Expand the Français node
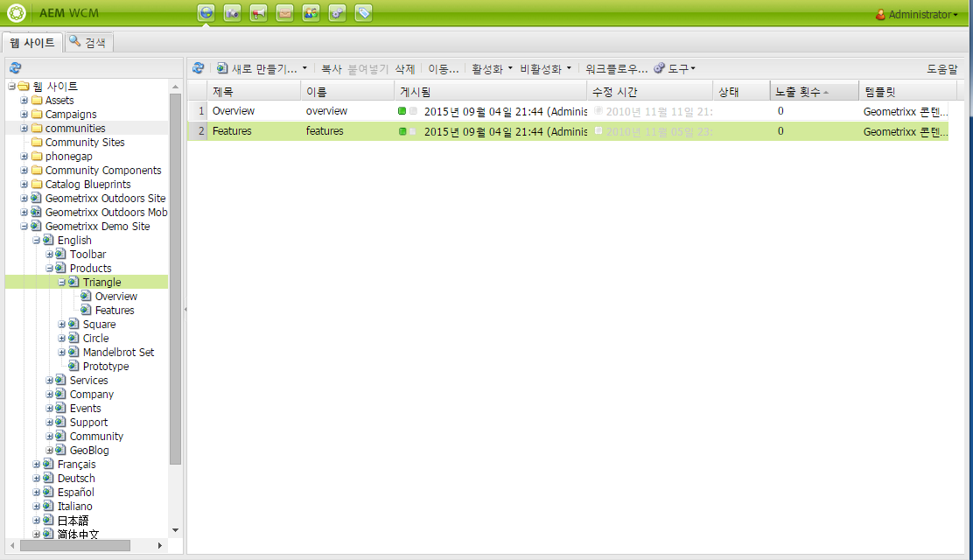Viewport: 973px width, 560px height. pos(37,465)
